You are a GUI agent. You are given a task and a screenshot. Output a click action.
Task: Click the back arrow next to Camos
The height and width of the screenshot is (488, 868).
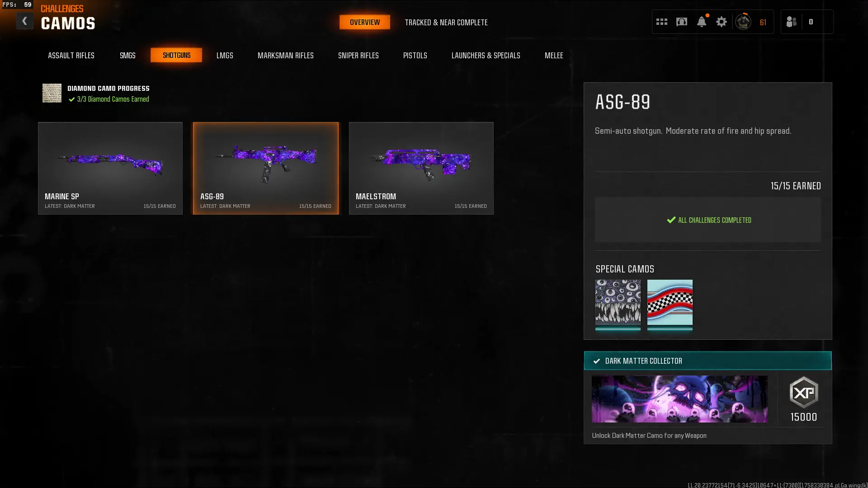point(24,21)
